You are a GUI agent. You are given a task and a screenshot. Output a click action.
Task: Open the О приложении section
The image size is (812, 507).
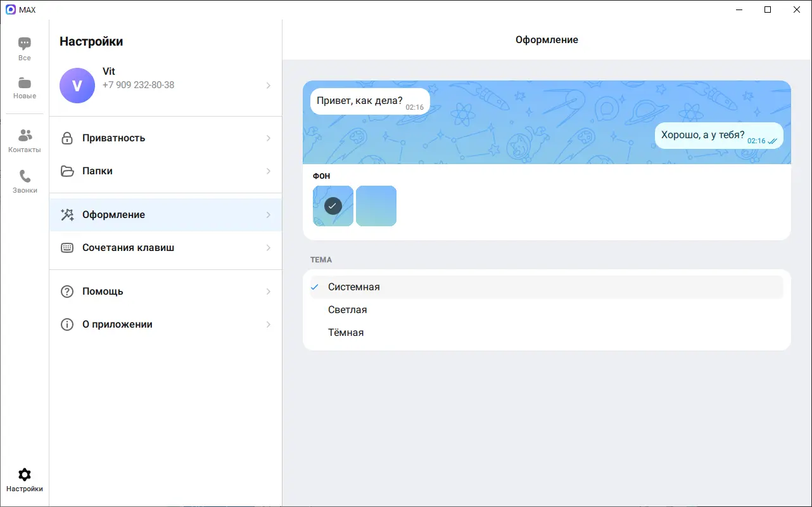click(166, 324)
